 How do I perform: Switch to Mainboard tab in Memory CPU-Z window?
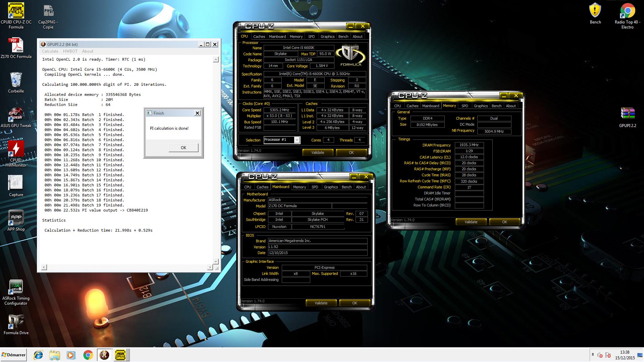coord(431,106)
